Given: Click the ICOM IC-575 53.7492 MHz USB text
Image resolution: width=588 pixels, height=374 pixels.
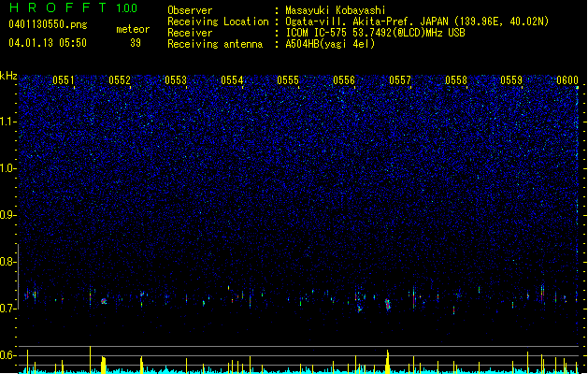Looking at the screenshot, I should tap(375, 33).
